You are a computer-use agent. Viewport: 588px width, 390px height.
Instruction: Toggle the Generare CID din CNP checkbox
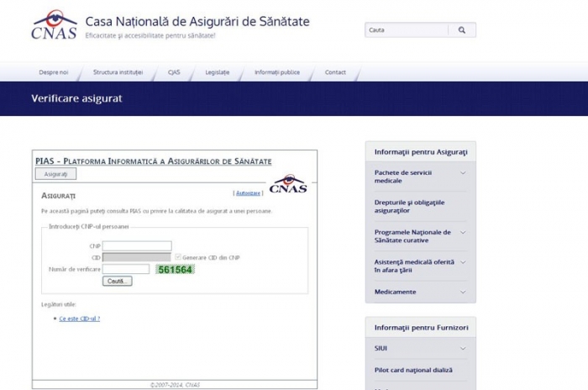tap(177, 257)
